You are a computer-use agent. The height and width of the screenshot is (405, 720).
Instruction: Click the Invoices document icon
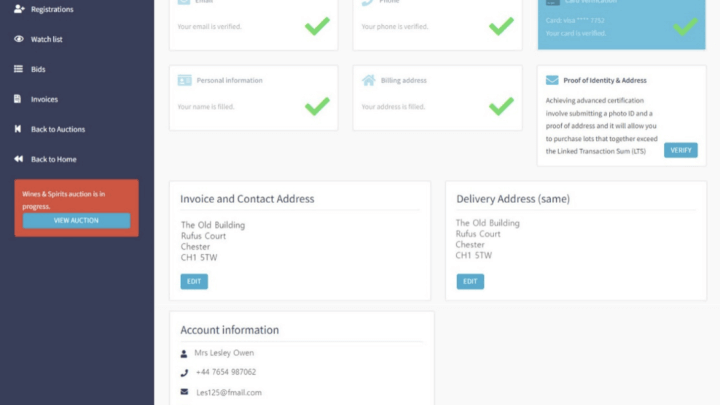(19, 99)
